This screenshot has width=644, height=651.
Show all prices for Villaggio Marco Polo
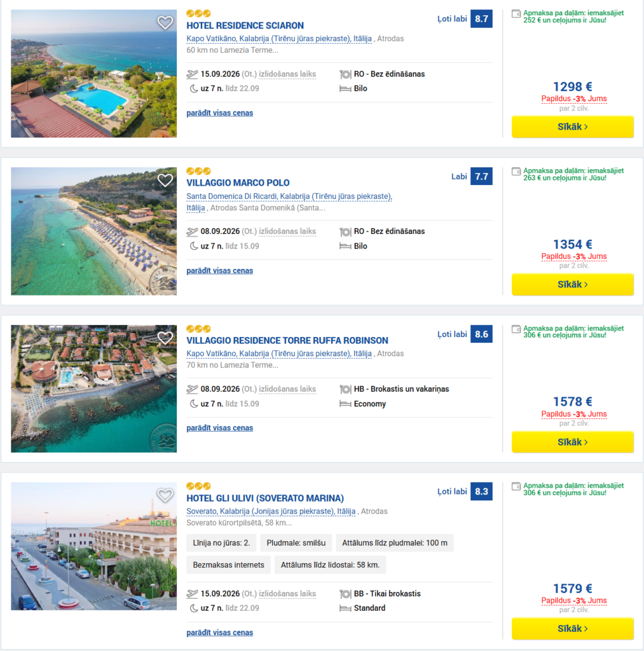[220, 271]
